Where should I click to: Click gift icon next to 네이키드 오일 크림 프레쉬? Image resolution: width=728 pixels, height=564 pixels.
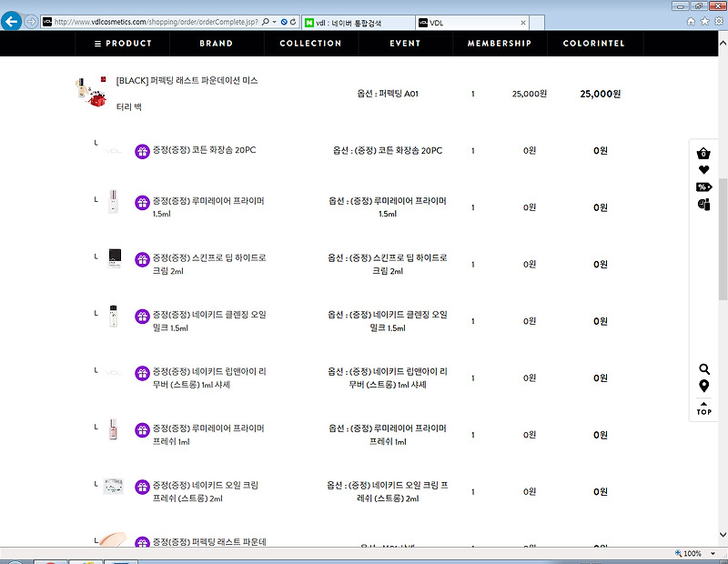click(142, 487)
